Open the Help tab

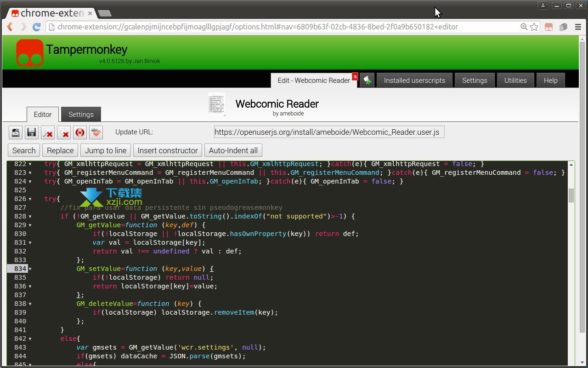[551, 80]
